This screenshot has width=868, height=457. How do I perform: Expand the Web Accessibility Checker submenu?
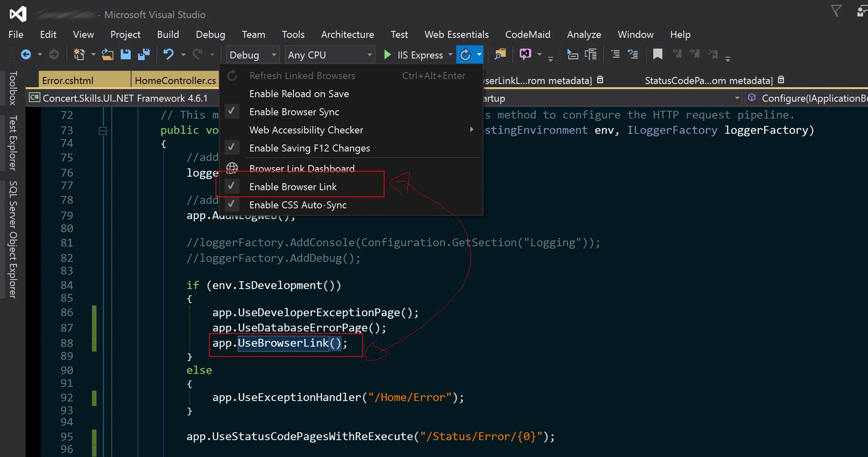point(306,130)
